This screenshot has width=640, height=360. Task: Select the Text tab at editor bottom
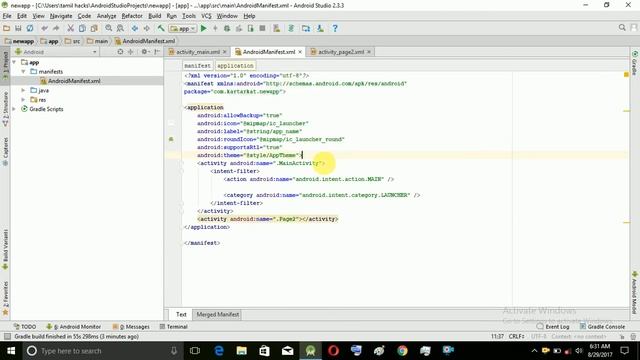pos(181,314)
